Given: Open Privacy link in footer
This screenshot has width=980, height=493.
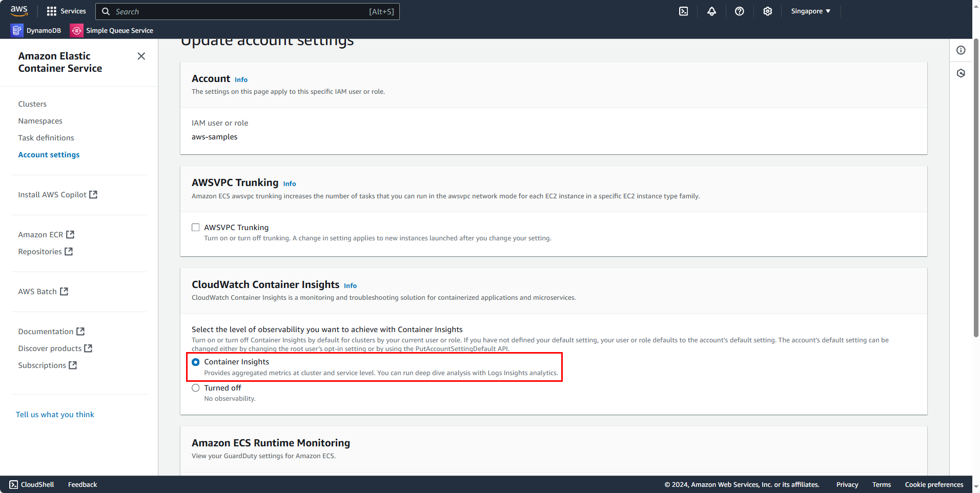Looking at the screenshot, I should point(847,485).
